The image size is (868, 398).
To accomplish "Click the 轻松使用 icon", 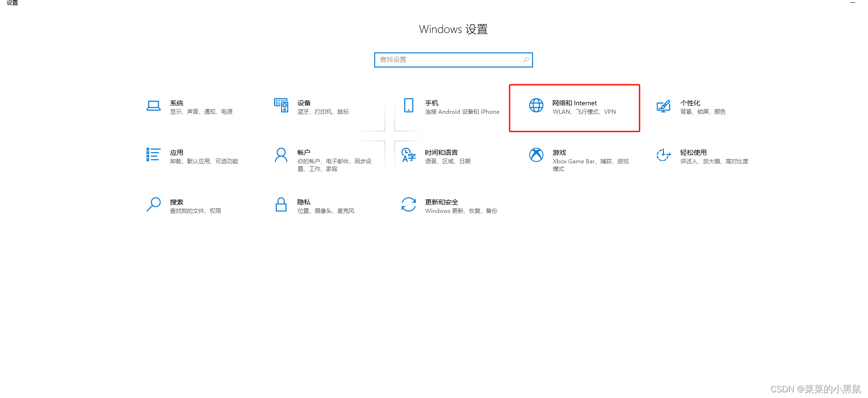I will (663, 155).
